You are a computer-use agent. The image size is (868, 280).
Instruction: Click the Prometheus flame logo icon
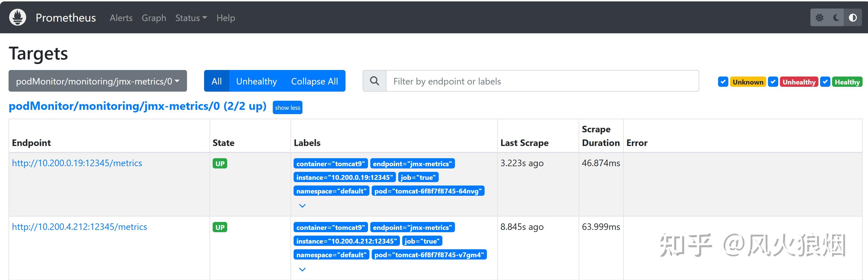coord(17,18)
